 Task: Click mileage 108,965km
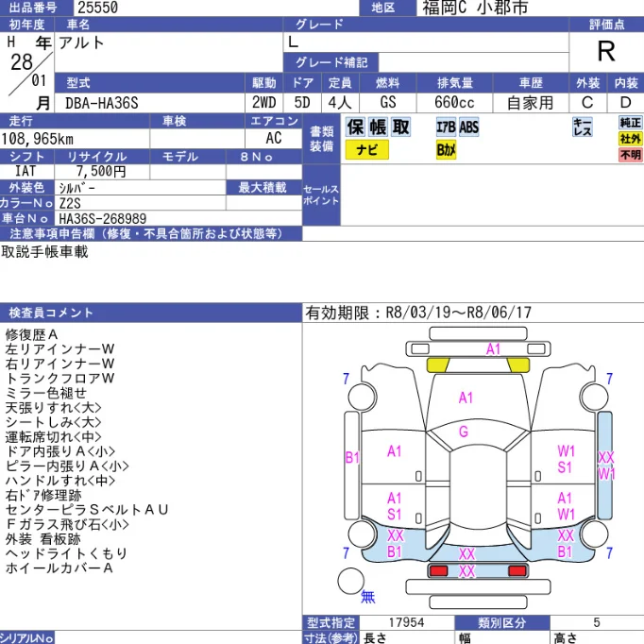[x=38, y=139]
